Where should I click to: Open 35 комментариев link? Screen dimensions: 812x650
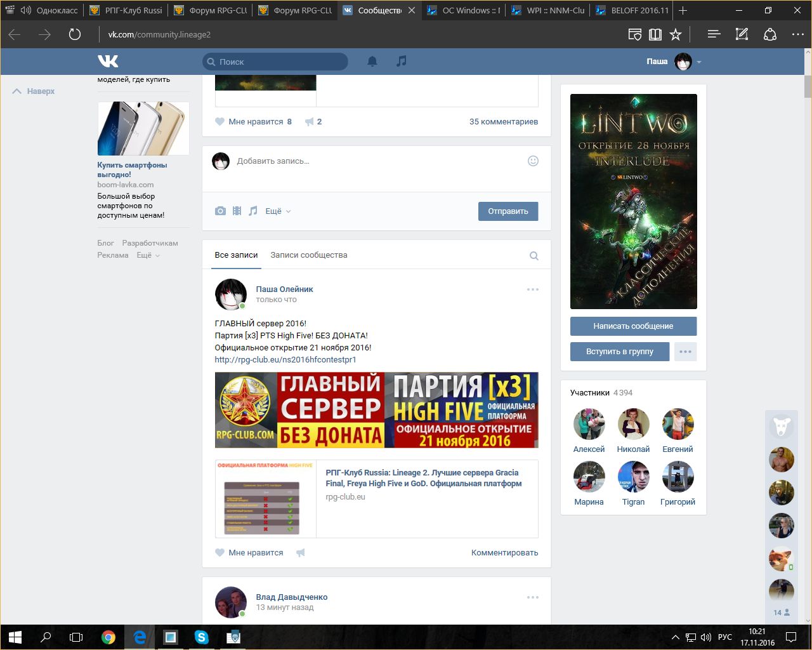coord(504,122)
